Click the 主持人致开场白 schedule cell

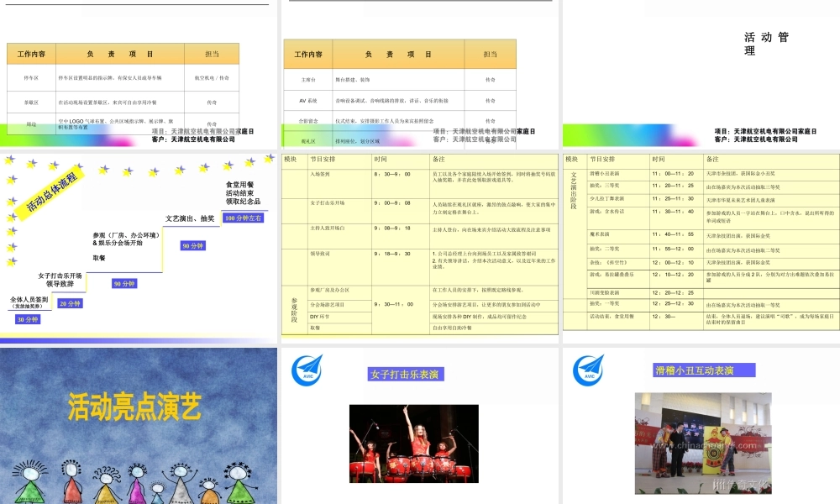pos(339,236)
